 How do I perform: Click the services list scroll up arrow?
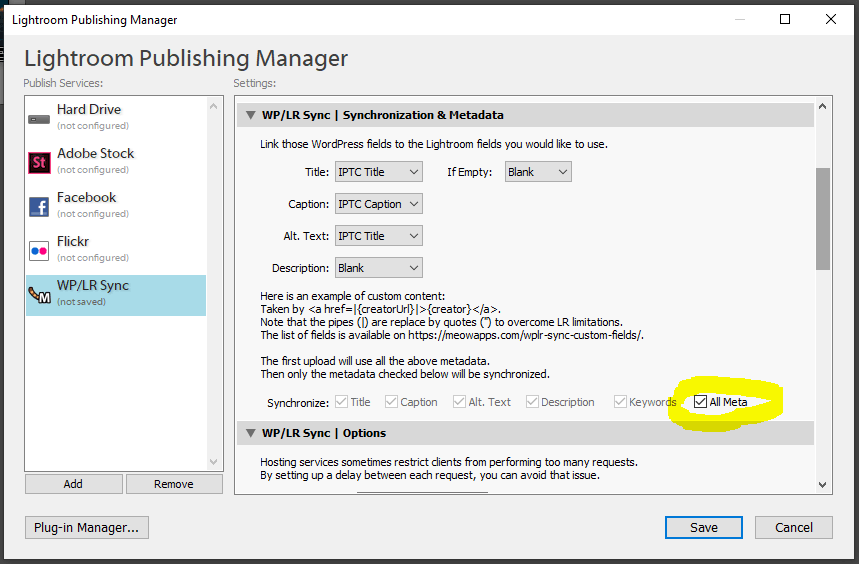[x=214, y=106]
